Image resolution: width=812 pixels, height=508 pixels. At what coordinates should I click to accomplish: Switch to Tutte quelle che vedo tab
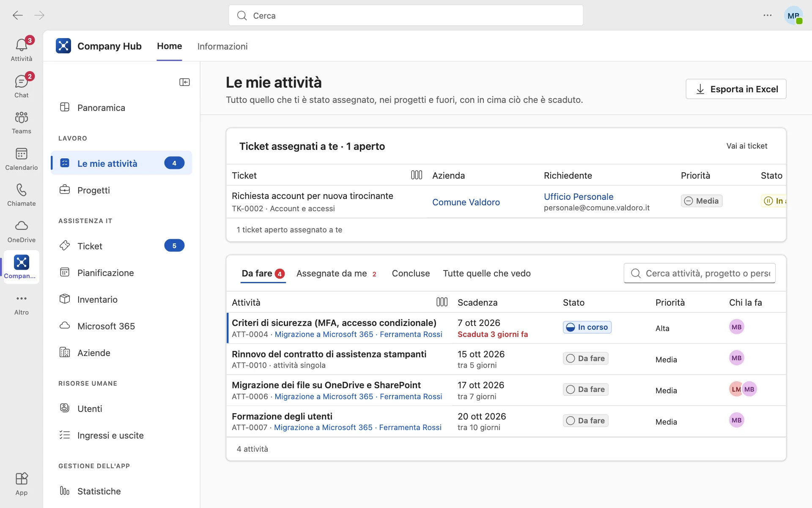487,273
